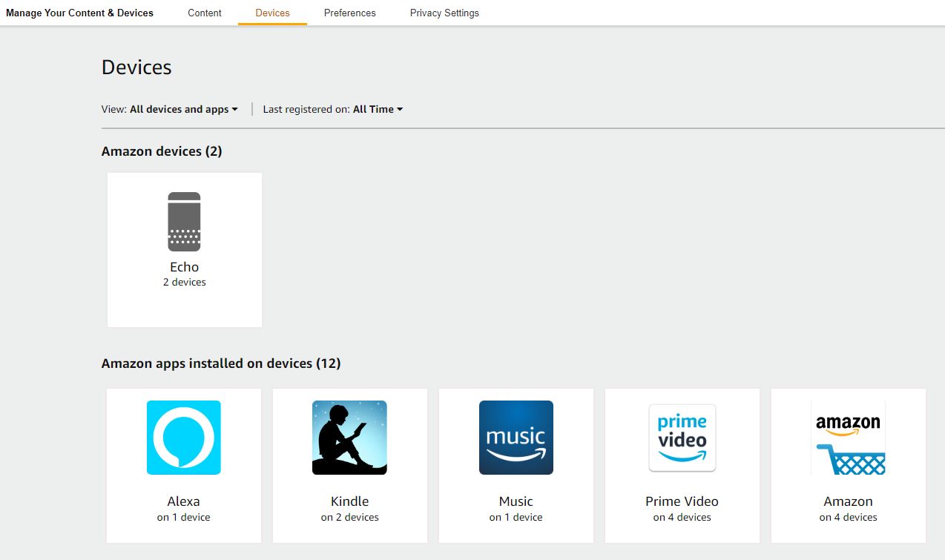Click 'Amazon apps installed on devices (12)' heading
Screen dimensions: 945x560
[x=221, y=363]
